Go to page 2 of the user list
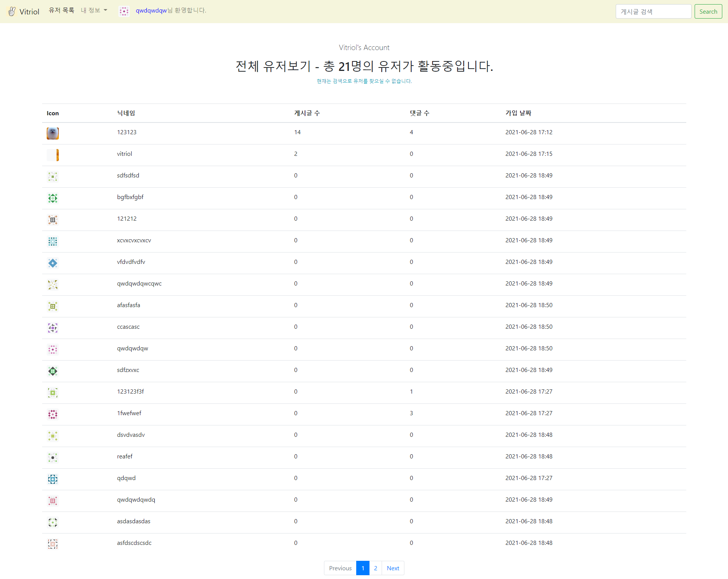 (x=375, y=568)
